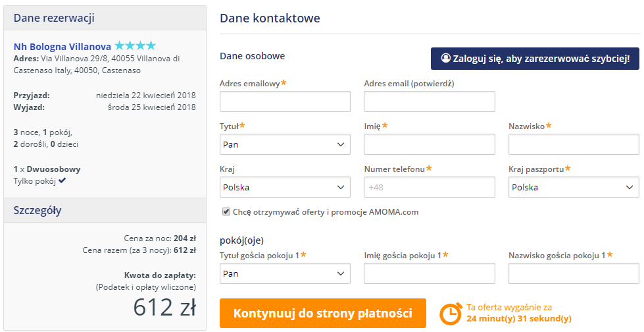
Task: Click the 2 dorośli, 0 dzieci text
Action: pos(46,144)
